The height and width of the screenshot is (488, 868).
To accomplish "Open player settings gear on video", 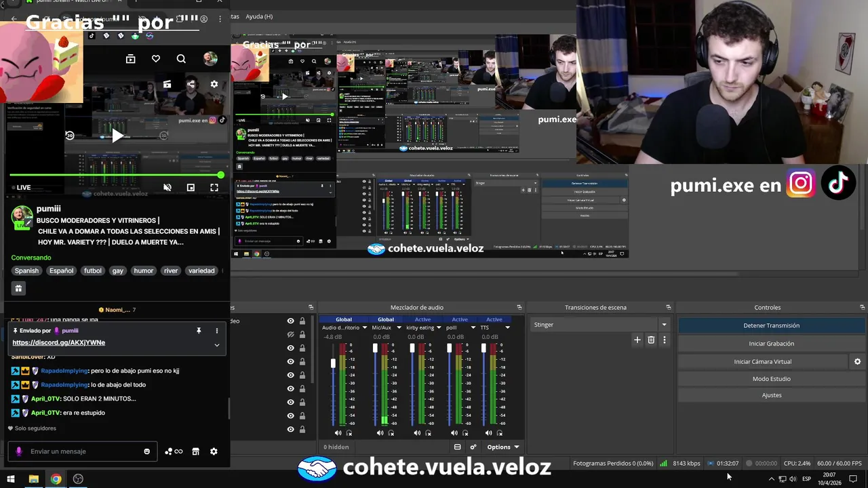I will click(214, 85).
